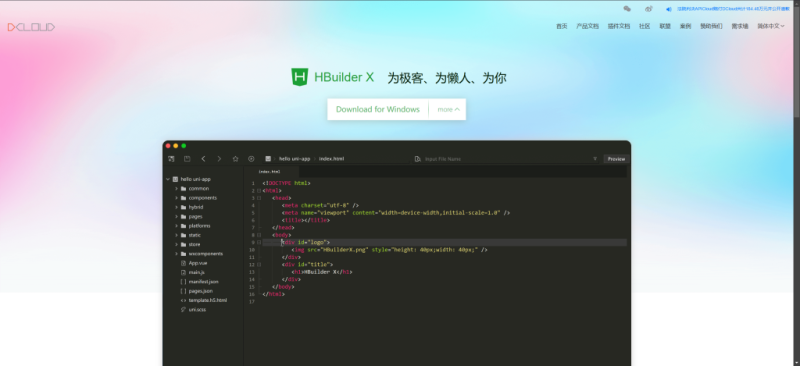Click the green maximize dot on the editor window
800x366 pixels.
184,146
